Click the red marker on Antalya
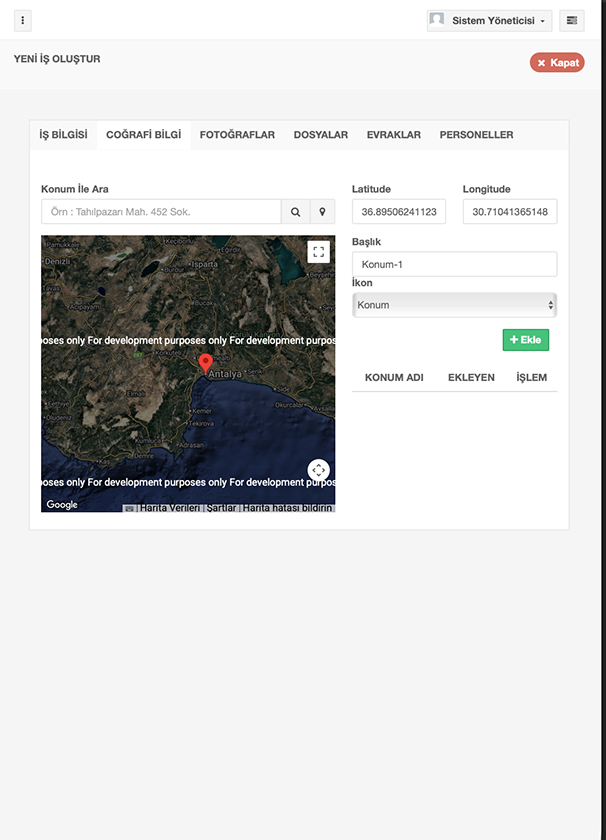 [x=206, y=363]
